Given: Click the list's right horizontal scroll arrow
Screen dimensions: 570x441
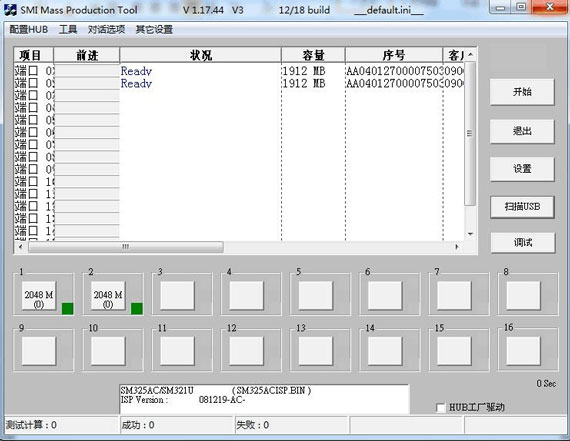Looking at the screenshot, I should [457, 247].
